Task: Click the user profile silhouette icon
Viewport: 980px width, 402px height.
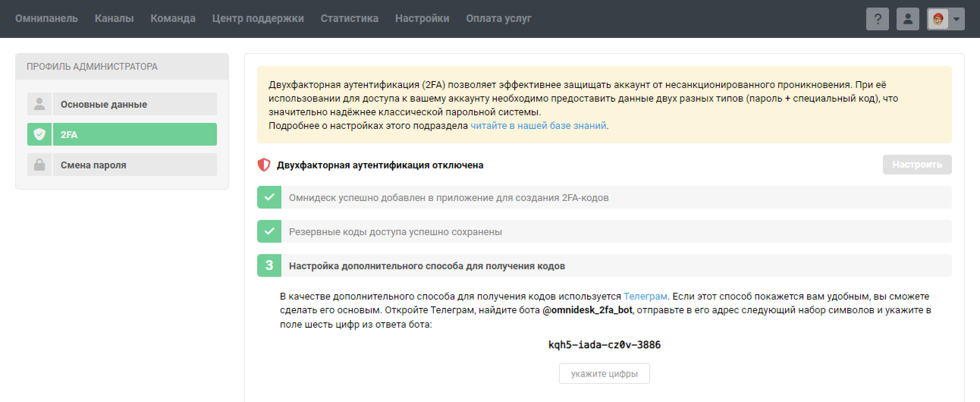Action: point(908,19)
